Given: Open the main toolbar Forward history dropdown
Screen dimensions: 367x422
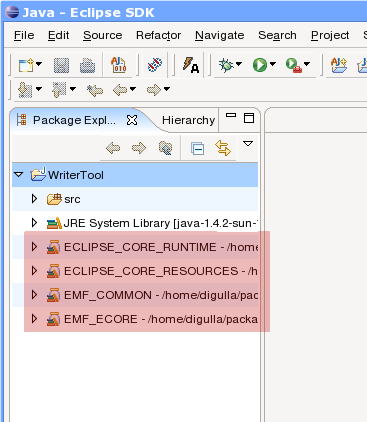Looking at the screenshot, I should point(167,89).
